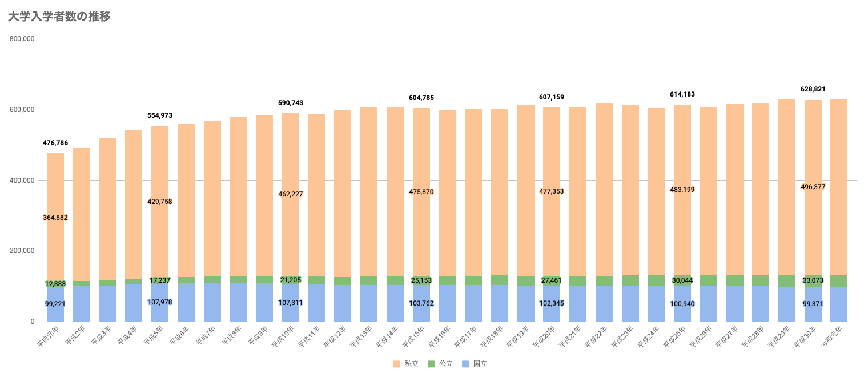Click the 107,978 national segment data label
Image resolution: width=868 pixels, height=381 pixels.
point(160,302)
